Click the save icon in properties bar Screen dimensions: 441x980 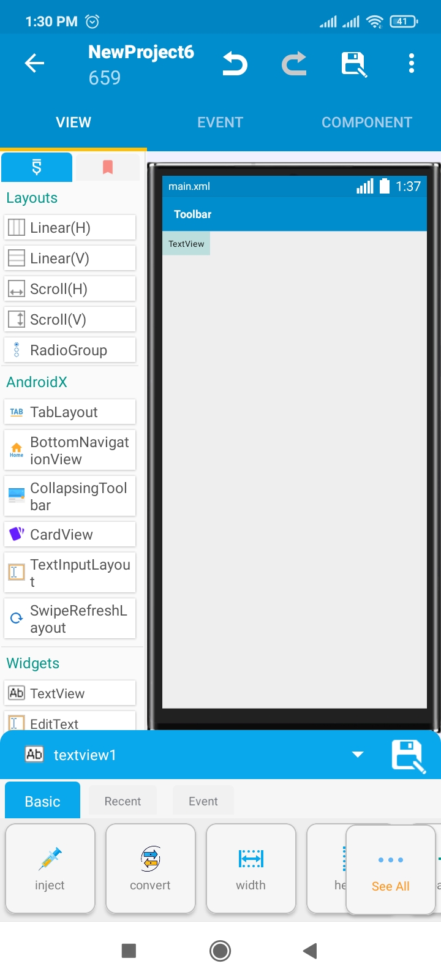(408, 755)
